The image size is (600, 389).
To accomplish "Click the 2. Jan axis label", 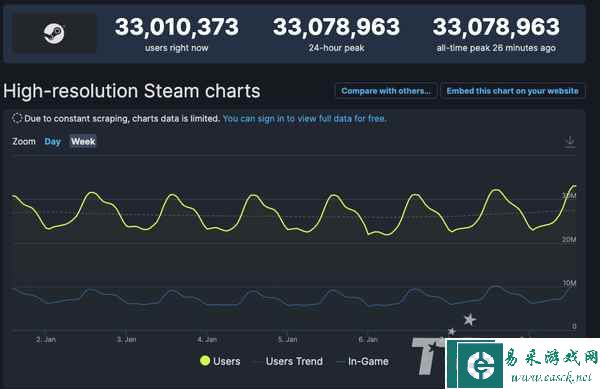I will (46, 339).
